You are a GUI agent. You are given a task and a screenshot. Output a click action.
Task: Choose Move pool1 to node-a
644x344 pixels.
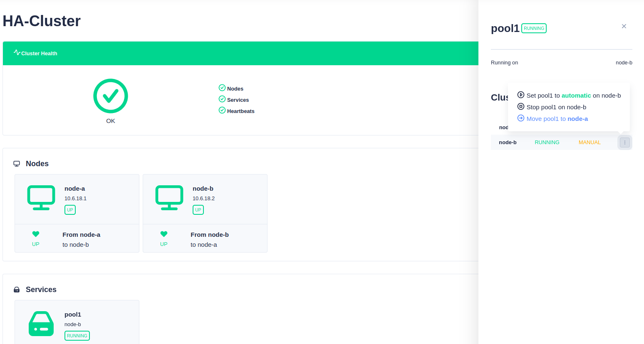[x=552, y=118]
